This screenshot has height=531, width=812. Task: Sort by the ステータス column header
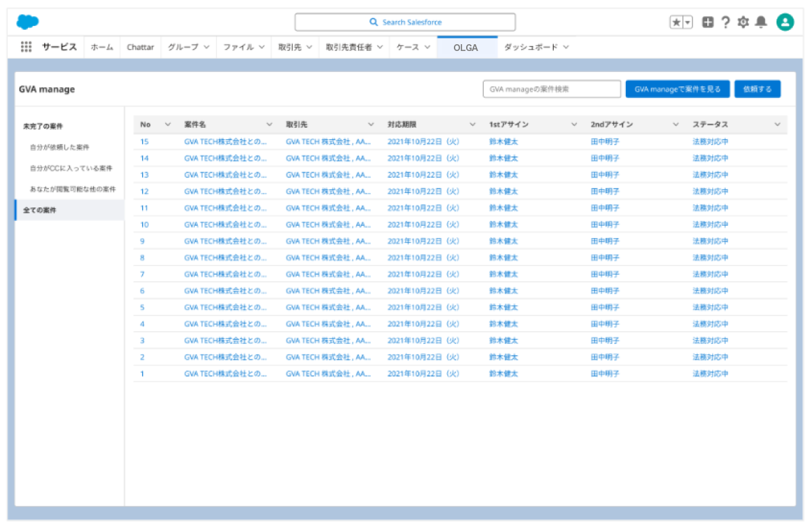tap(711, 124)
